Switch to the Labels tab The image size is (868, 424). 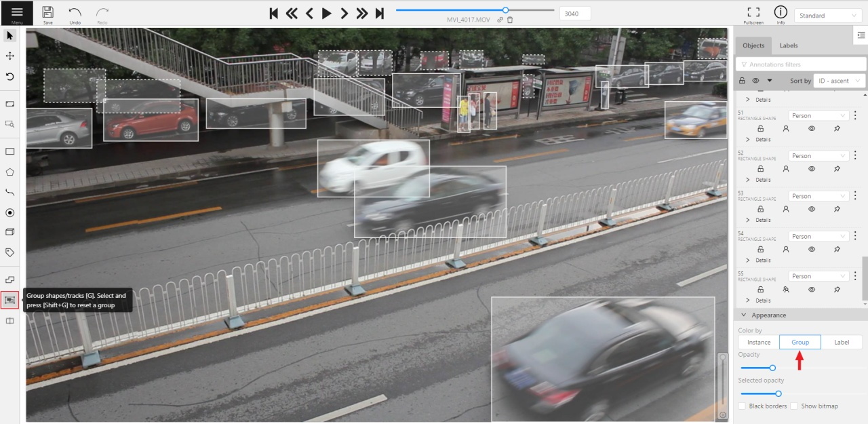(788, 45)
